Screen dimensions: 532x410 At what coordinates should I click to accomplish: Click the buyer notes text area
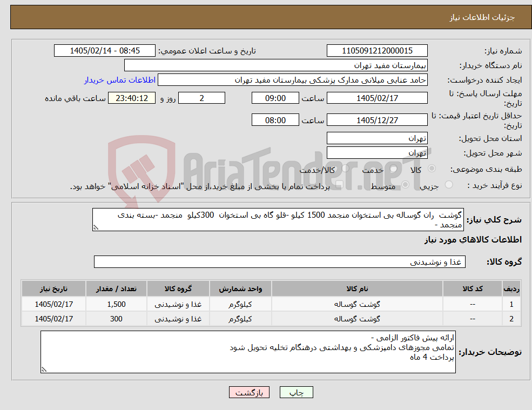pos(248,352)
